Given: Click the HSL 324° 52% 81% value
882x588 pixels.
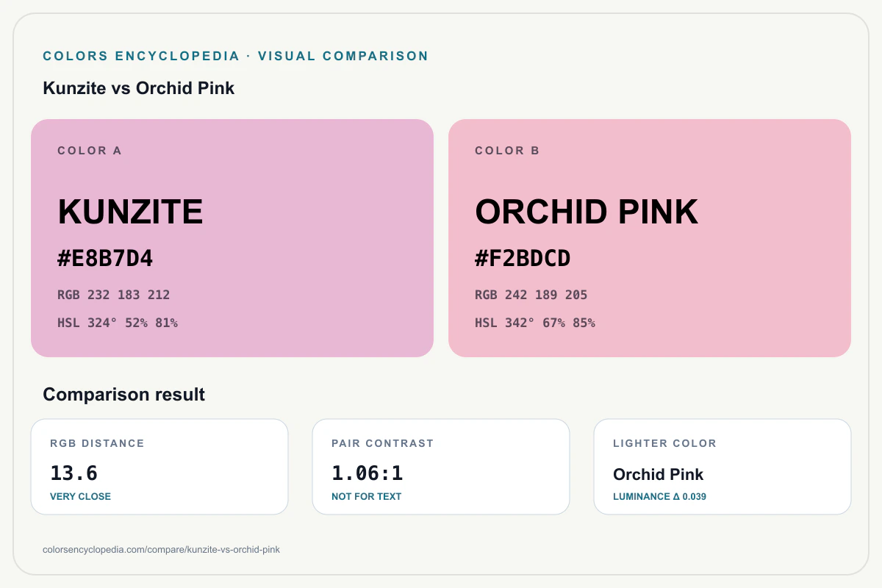Looking at the screenshot, I should point(118,323).
